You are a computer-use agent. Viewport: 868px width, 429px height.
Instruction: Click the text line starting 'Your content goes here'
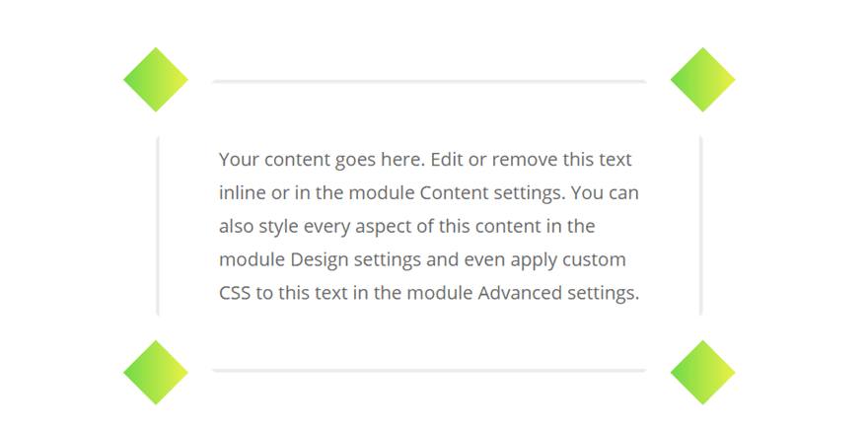425,161
